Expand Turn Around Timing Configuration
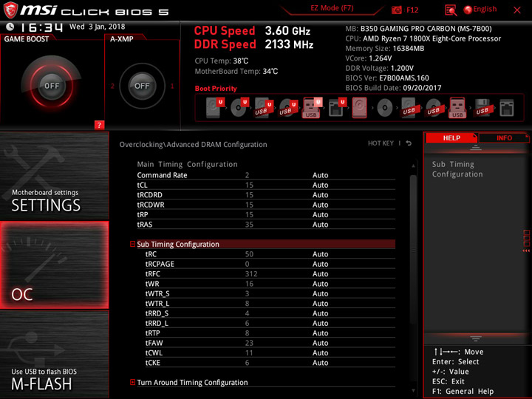Image resolution: width=532 pixels, height=399 pixels. pos(133,383)
